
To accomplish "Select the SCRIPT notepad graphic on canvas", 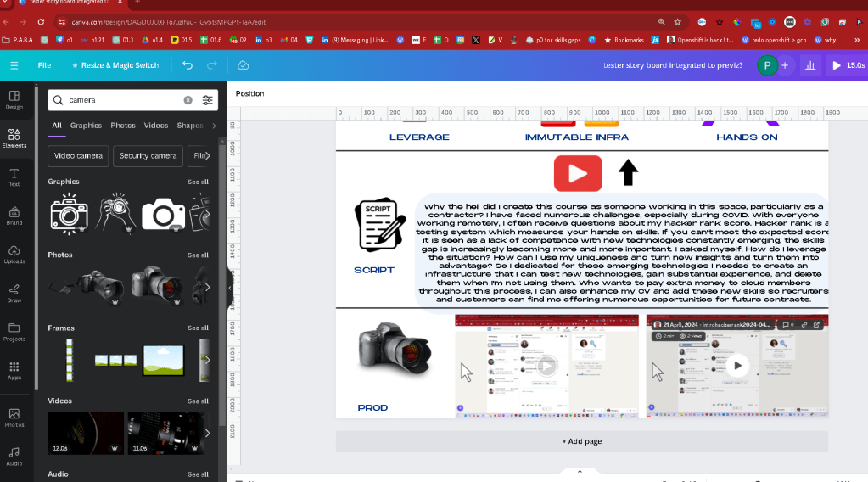I will (x=380, y=225).
